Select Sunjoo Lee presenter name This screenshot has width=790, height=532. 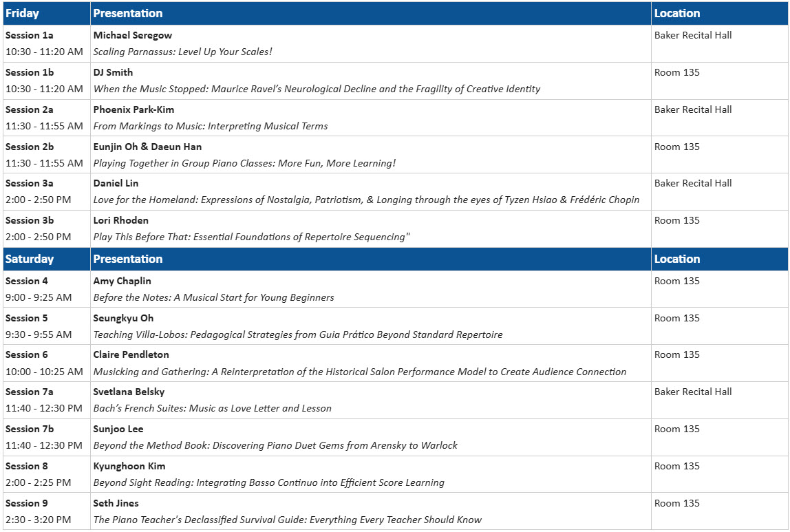click(118, 429)
